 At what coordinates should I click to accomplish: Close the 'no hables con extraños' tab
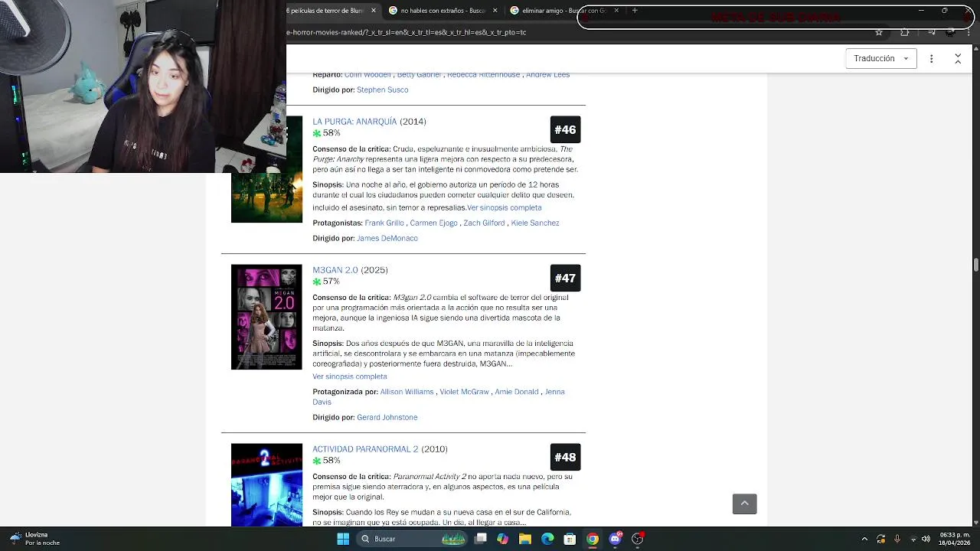coord(495,11)
